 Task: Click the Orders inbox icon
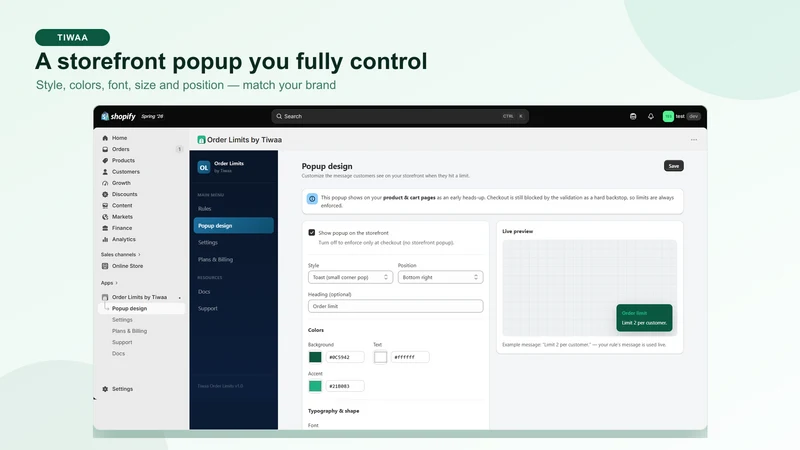105,149
